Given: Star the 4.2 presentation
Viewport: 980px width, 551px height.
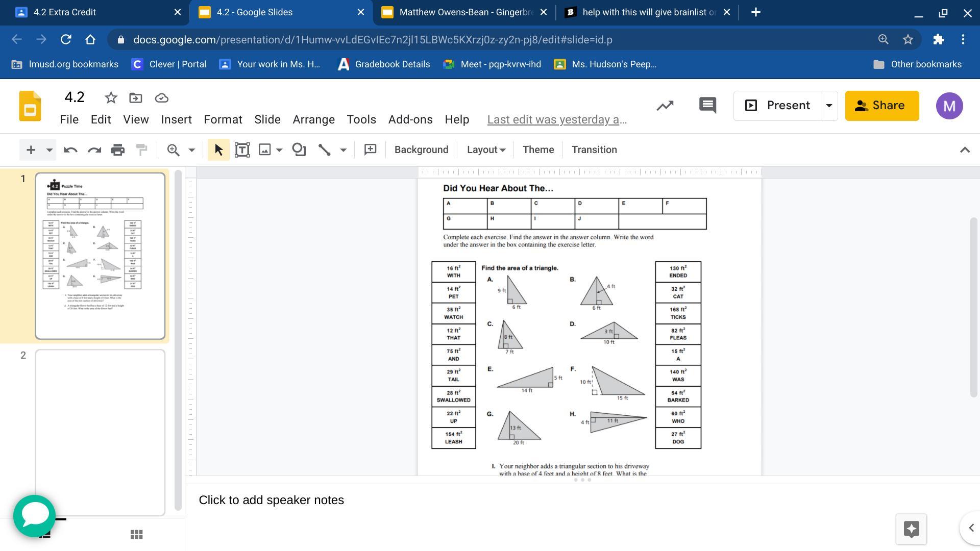Looking at the screenshot, I should click(x=111, y=98).
